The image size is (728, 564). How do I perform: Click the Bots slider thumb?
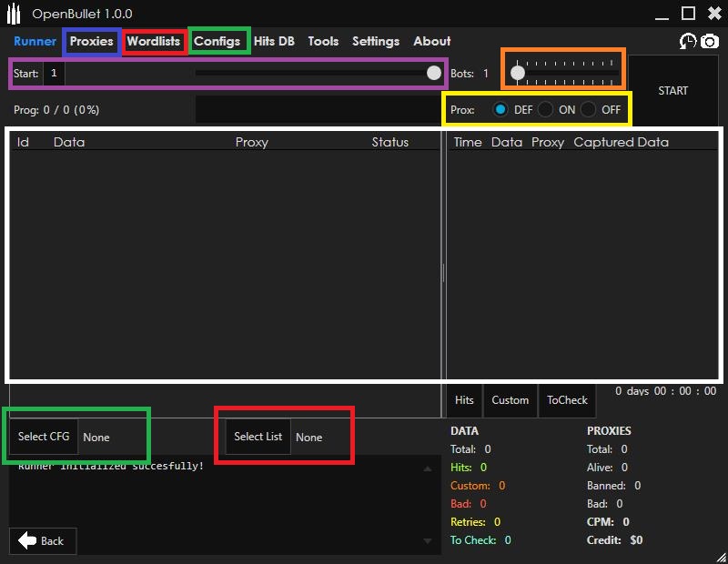(518, 73)
